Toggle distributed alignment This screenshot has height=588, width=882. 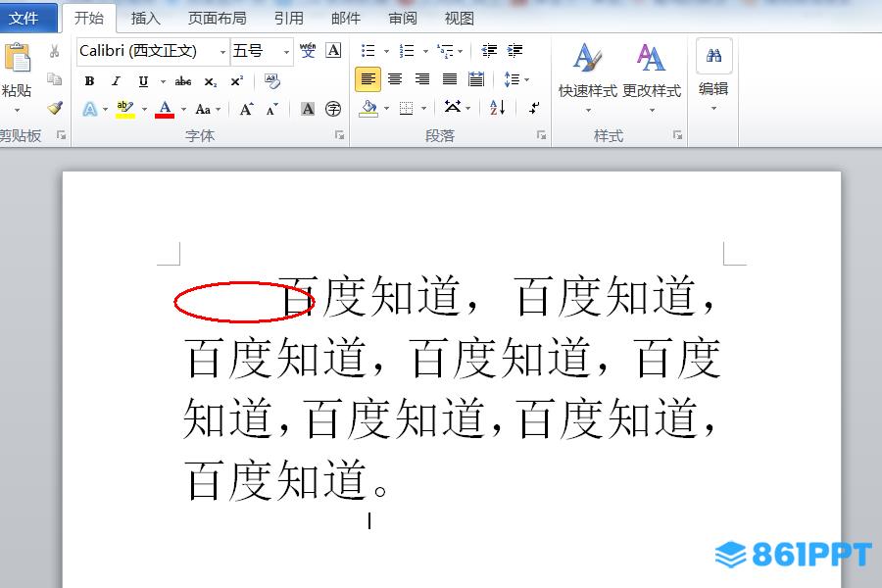tap(476, 79)
